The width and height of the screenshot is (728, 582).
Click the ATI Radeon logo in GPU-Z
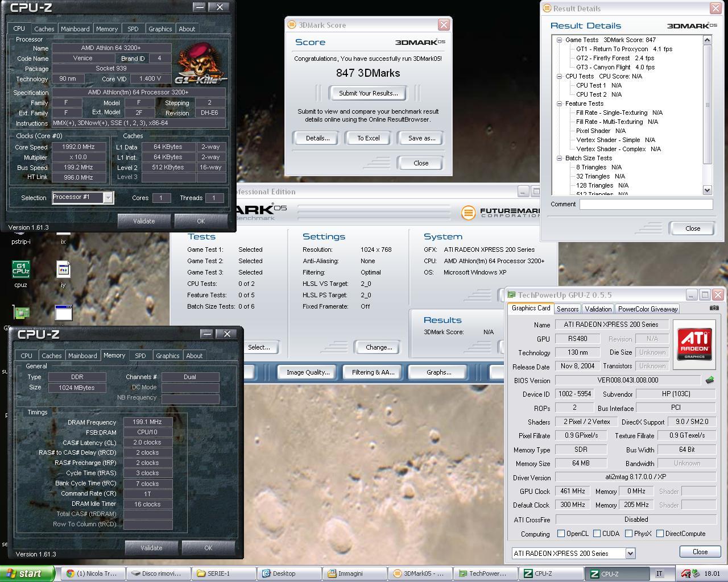694,344
